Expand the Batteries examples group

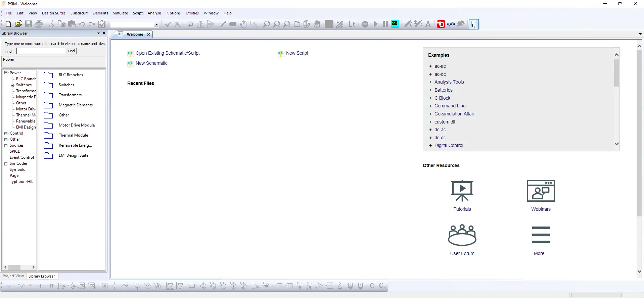click(x=430, y=90)
